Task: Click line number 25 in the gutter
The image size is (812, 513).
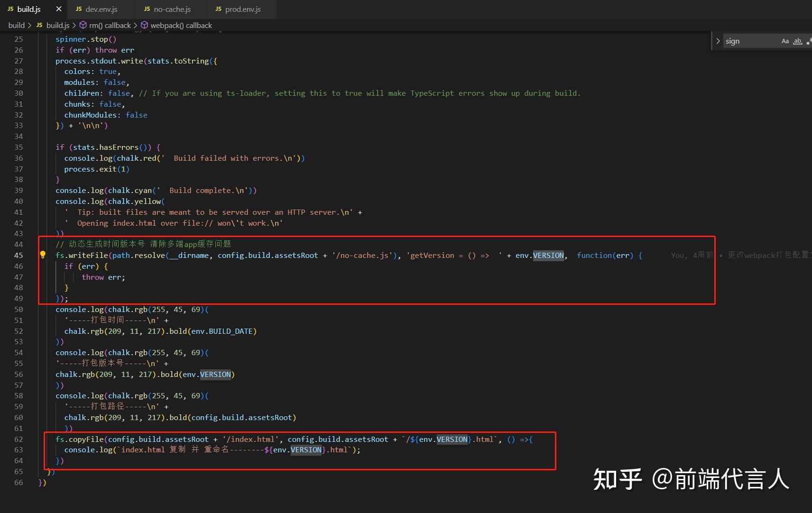Action: (x=18, y=39)
